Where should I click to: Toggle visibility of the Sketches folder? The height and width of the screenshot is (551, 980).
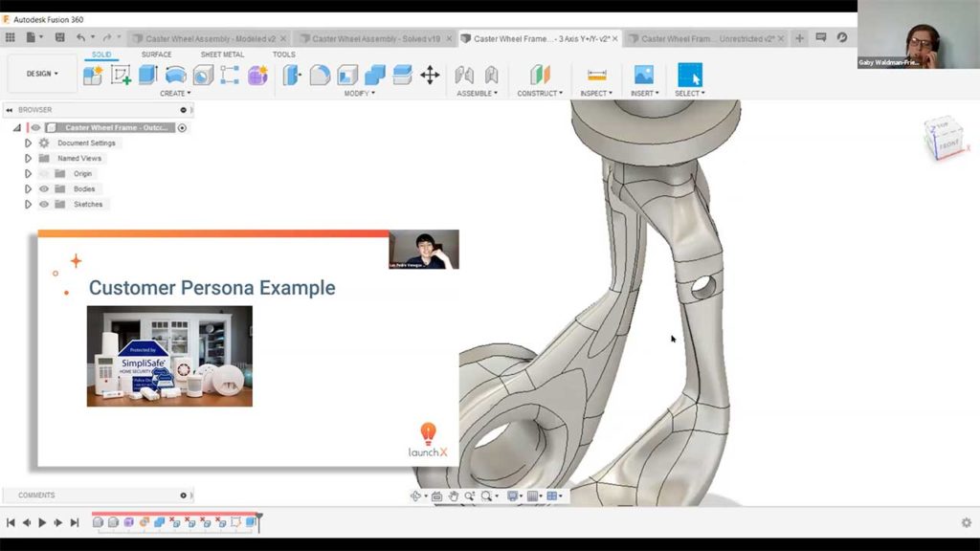coord(43,205)
